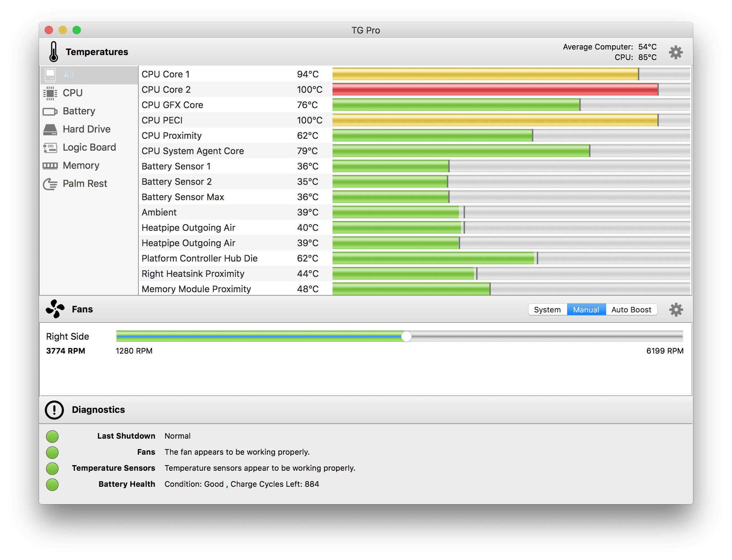Image resolution: width=732 pixels, height=560 pixels.
Task: Click the Logic Board sidebar icon
Action: click(x=50, y=147)
